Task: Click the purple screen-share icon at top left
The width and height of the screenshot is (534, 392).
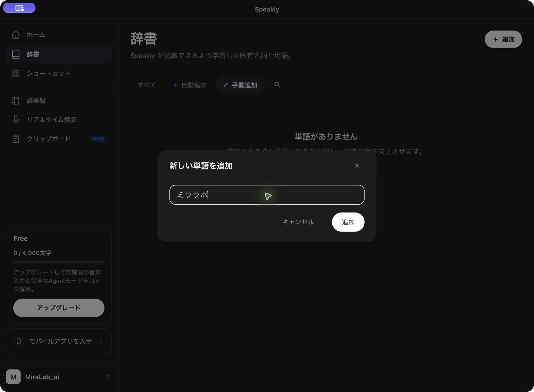Action: pos(19,8)
